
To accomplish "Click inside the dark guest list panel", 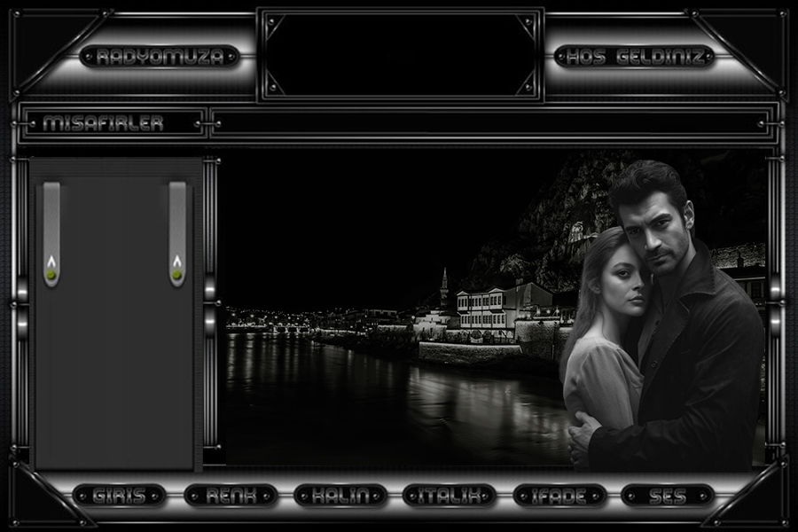I will tap(113, 372).
